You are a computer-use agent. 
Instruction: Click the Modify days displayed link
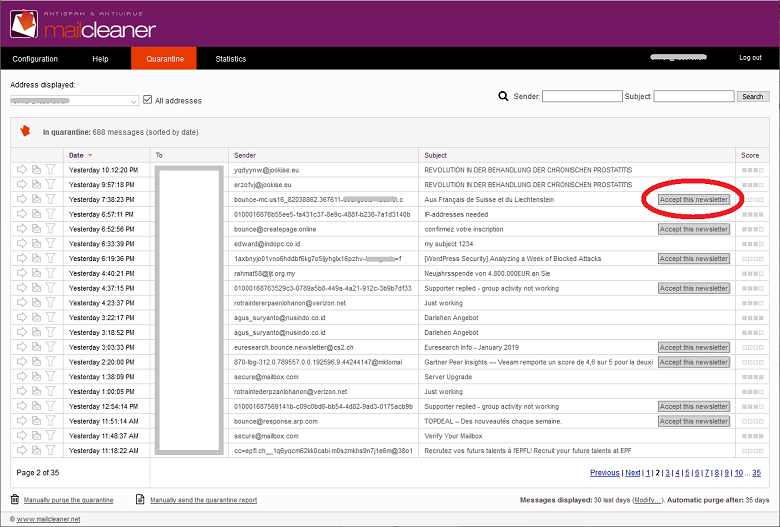tap(647, 500)
